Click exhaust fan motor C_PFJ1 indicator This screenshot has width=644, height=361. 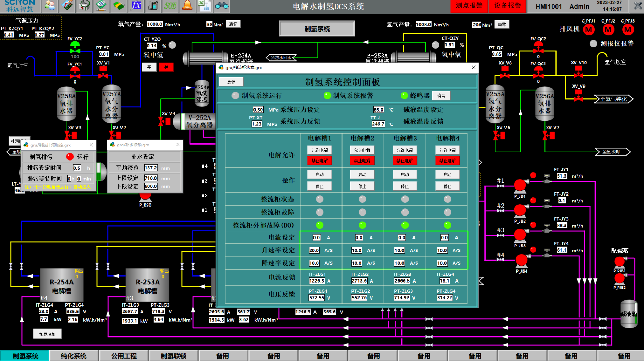(588, 30)
